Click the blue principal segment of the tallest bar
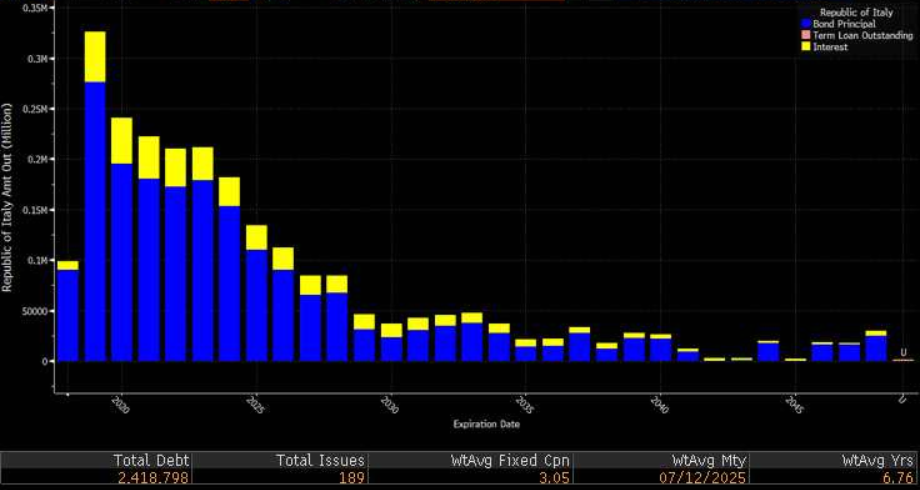 95,220
